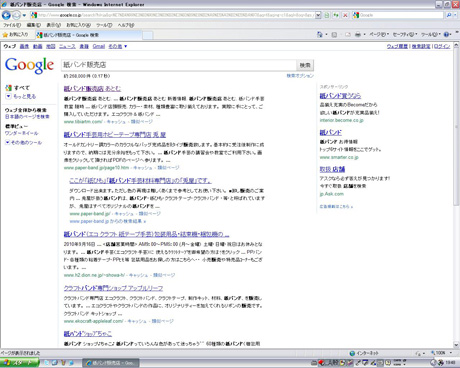Image resolution: width=460 pixels, height=368 pixels.
Task: Click the magnifier search icon in toolbar
Action: pos(449,15)
